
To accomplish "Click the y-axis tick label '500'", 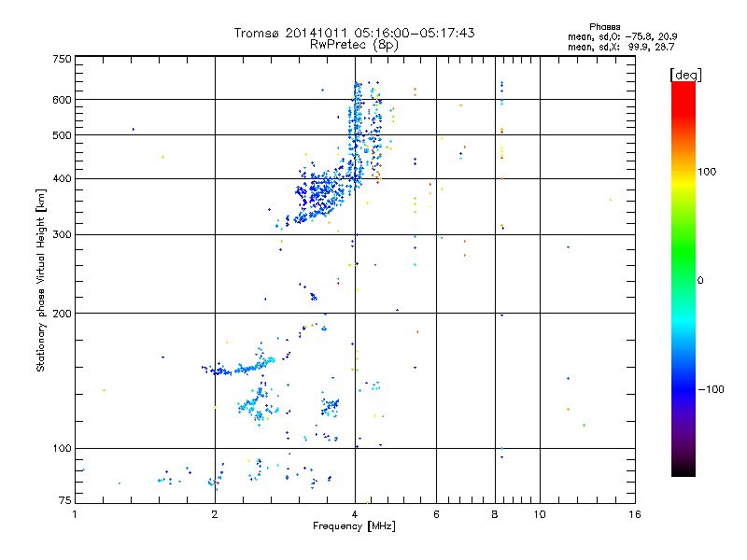I will pos(62,135).
